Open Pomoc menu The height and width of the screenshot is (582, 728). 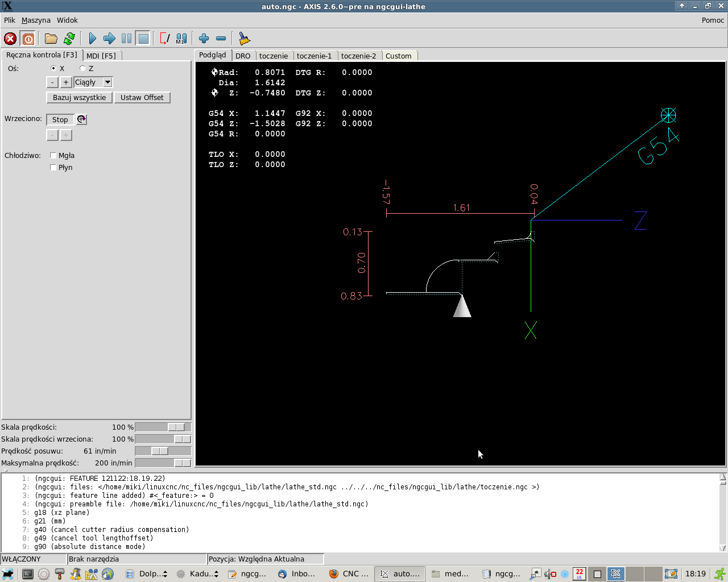(x=713, y=20)
